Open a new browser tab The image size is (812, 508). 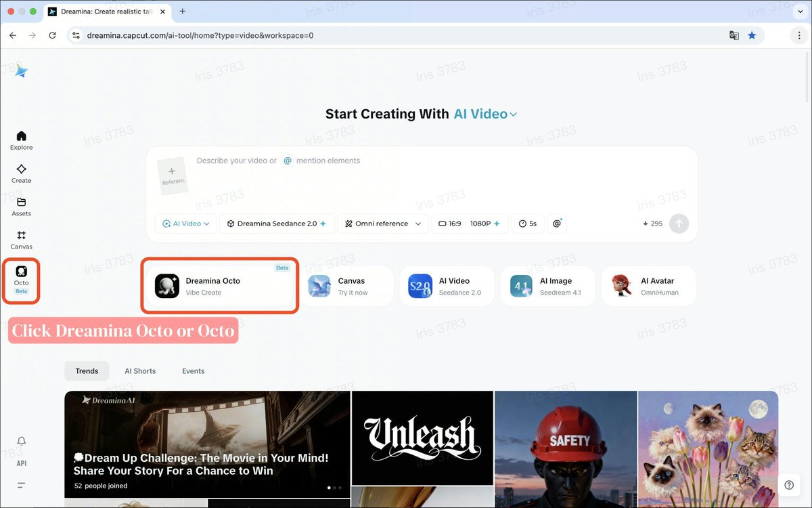(x=182, y=12)
